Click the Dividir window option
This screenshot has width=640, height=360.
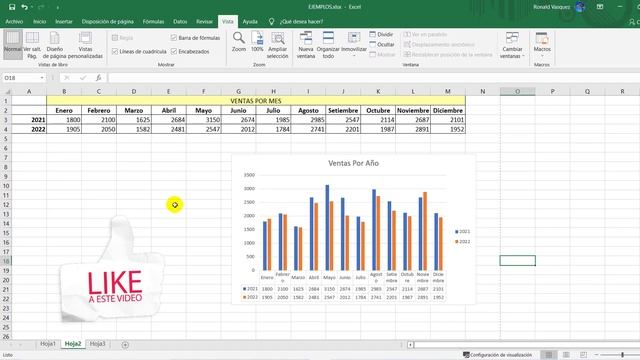tap(381, 34)
